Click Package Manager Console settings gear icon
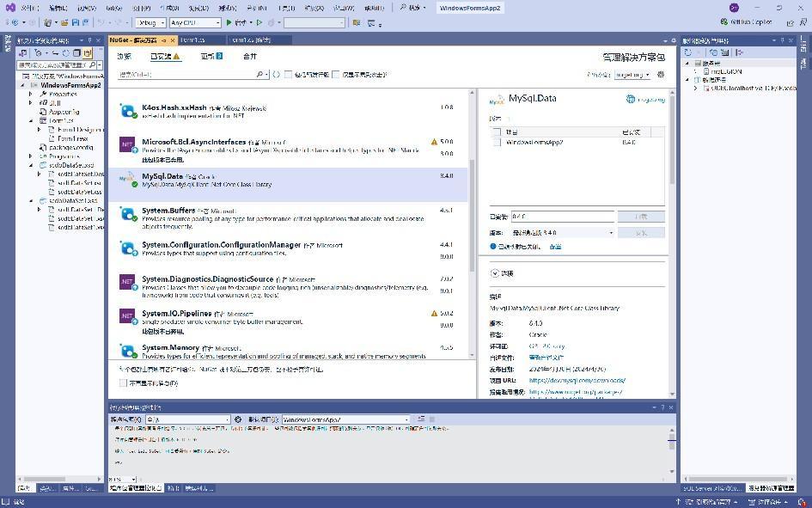The height and width of the screenshot is (508, 812). pos(238,419)
